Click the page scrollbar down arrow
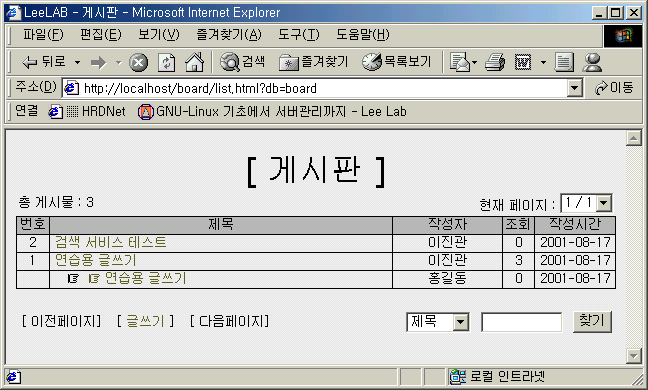 click(634, 356)
